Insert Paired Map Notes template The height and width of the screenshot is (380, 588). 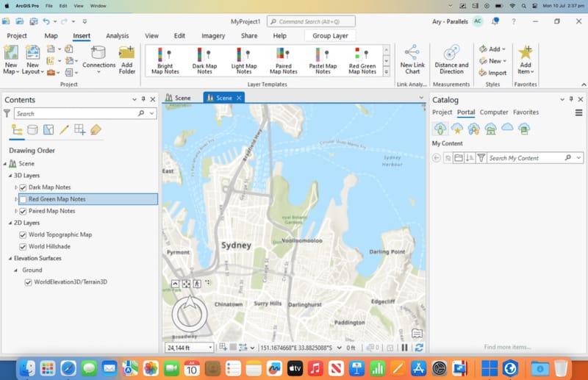coord(284,60)
